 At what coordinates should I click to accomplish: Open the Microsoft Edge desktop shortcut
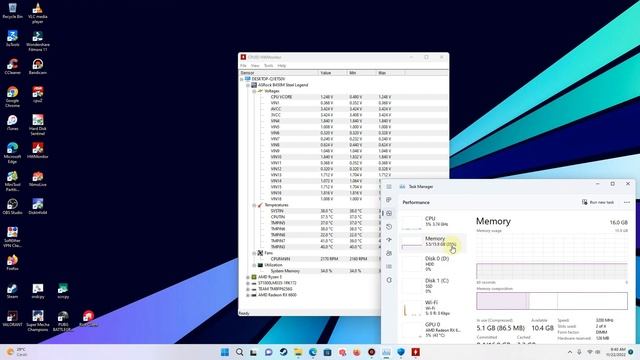coord(12,153)
